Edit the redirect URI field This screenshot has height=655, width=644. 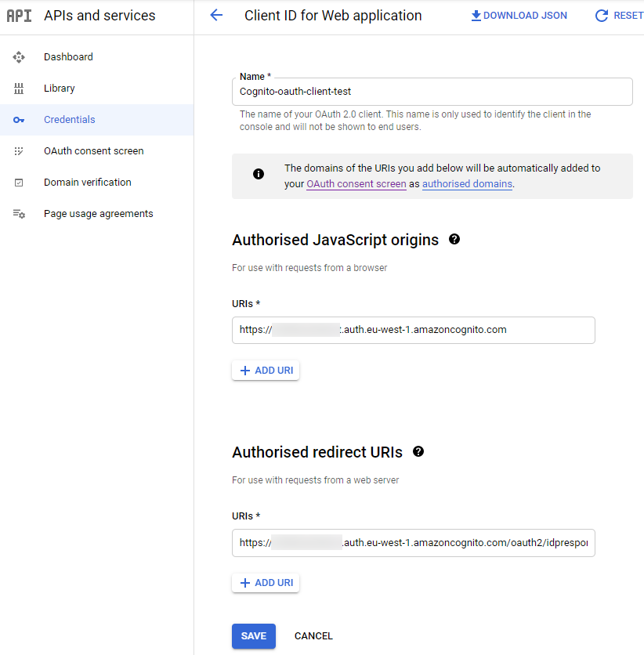pyautogui.click(x=414, y=543)
